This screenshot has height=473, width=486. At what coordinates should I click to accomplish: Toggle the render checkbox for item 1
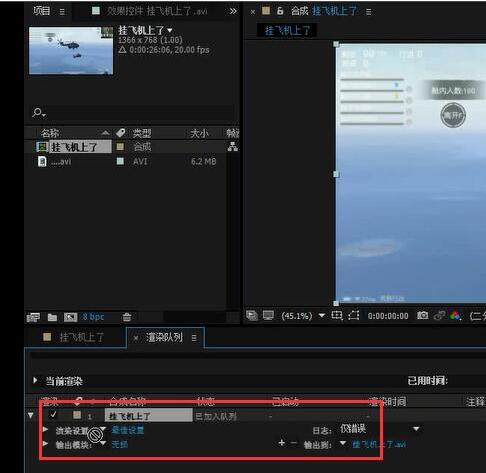[x=53, y=415]
